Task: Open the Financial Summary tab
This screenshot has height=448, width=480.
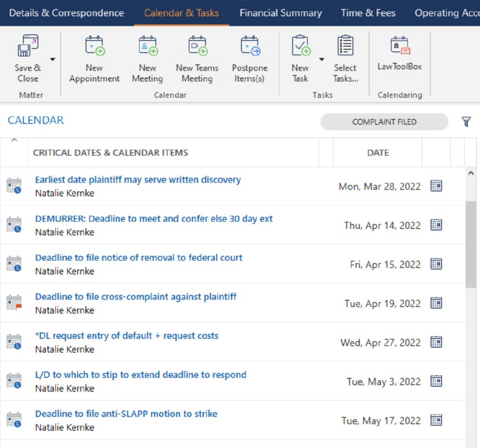Action: 280,13
